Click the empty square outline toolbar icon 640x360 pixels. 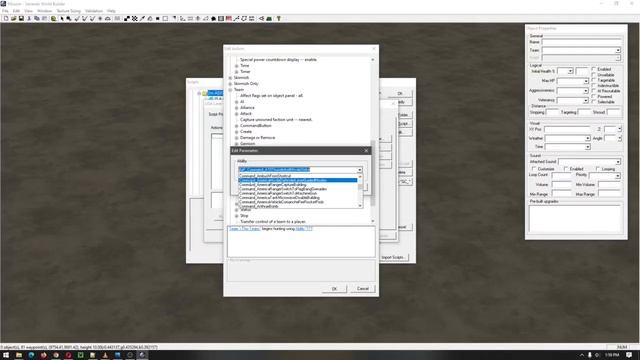pyautogui.click(x=165, y=18)
